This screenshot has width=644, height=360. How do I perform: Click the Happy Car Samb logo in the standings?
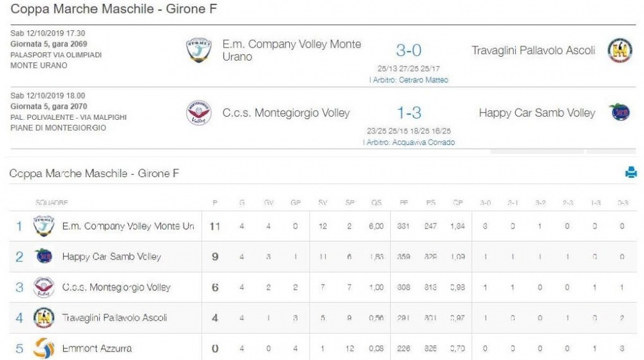click(44, 256)
